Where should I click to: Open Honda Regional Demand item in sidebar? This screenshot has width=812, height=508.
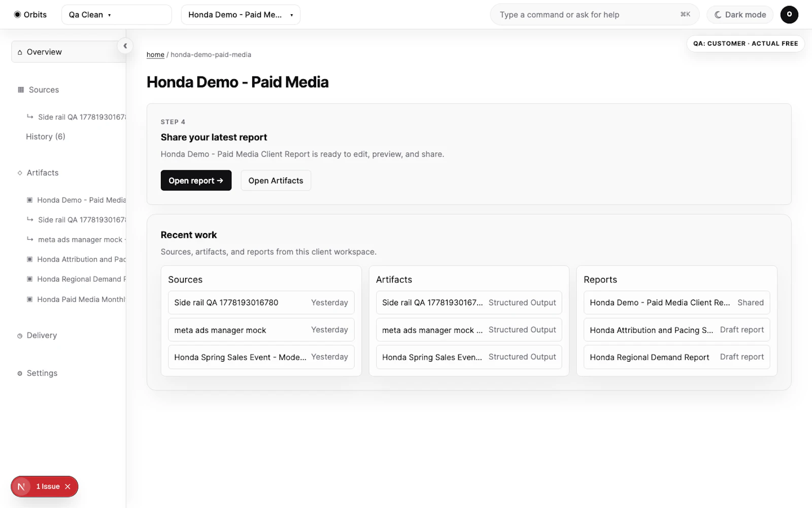click(76, 279)
